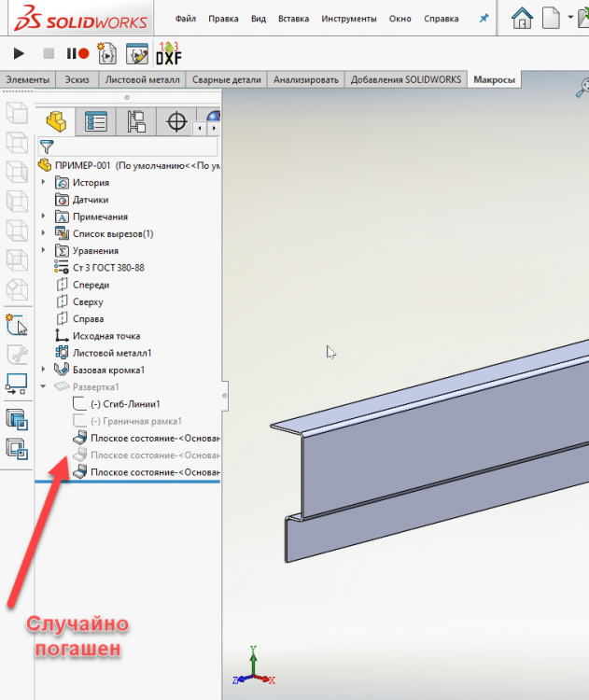The image size is (589, 700).
Task: Click the SOLIDWORKS logo
Action: pos(80,19)
